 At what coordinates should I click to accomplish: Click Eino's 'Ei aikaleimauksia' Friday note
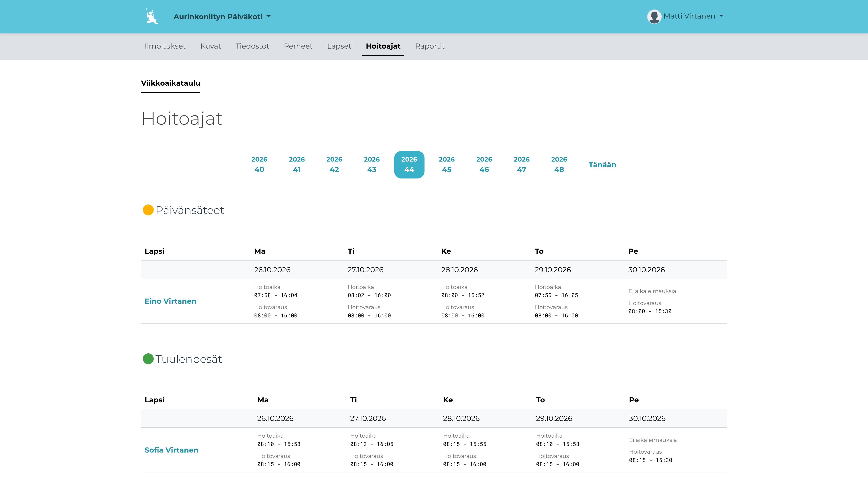(x=652, y=291)
